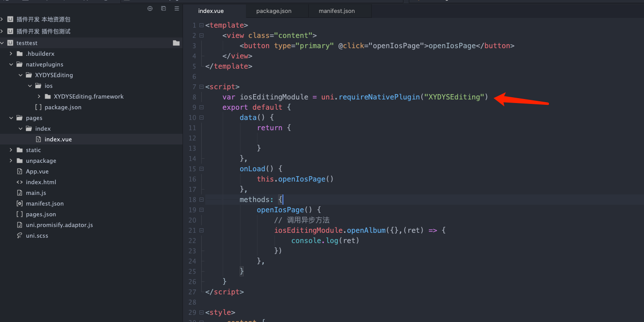Screen dimensions: 644x322
Task: Click the "XYDYSEditing" string literal in code
Action: 454,97
